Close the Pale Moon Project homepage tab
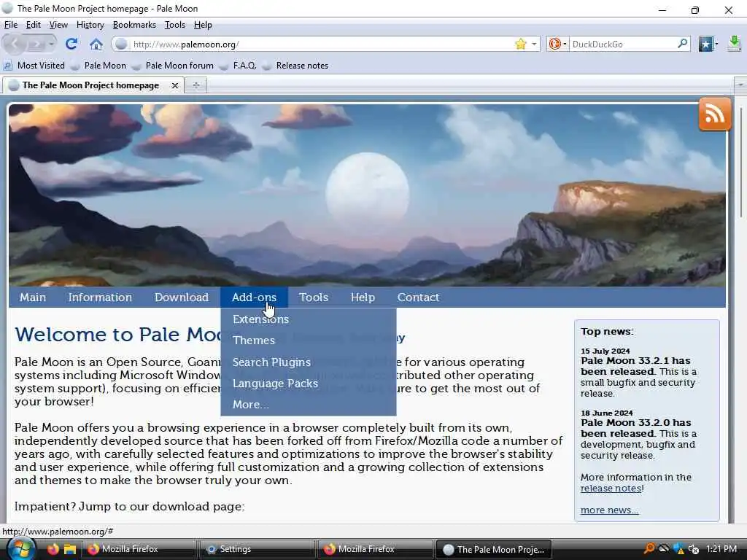The height and width of the screenshot is (560, 747). click(175, 85)
